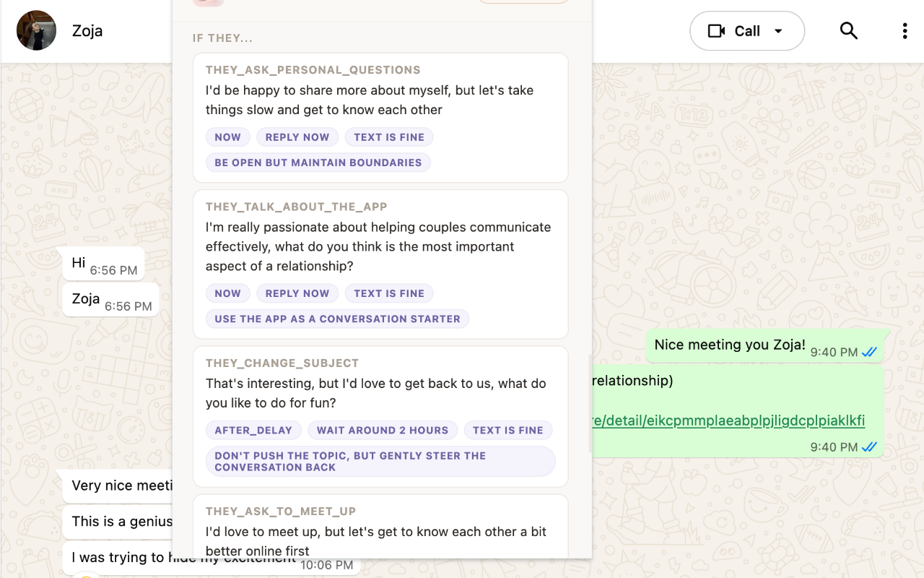Click suggested reply about meeting up online first
The image size is (924, 578).
(376, 541)
